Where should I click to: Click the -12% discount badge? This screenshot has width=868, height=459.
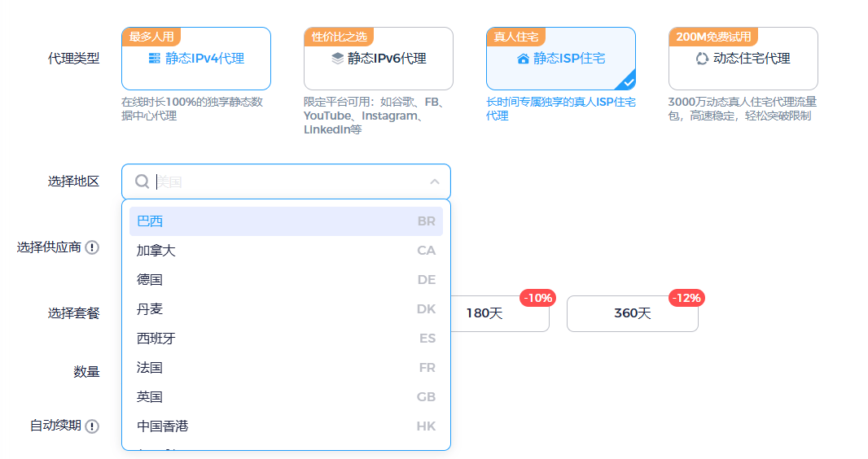tap(686, 298)
